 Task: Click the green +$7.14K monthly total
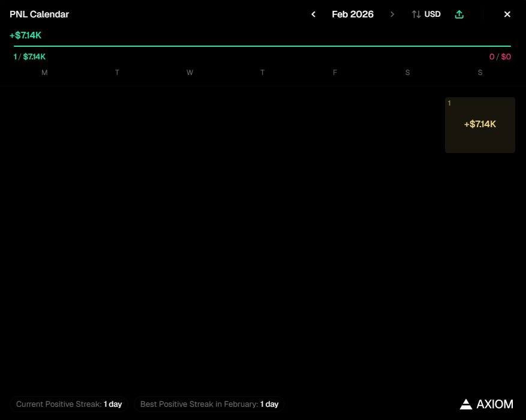pos(26,35)
